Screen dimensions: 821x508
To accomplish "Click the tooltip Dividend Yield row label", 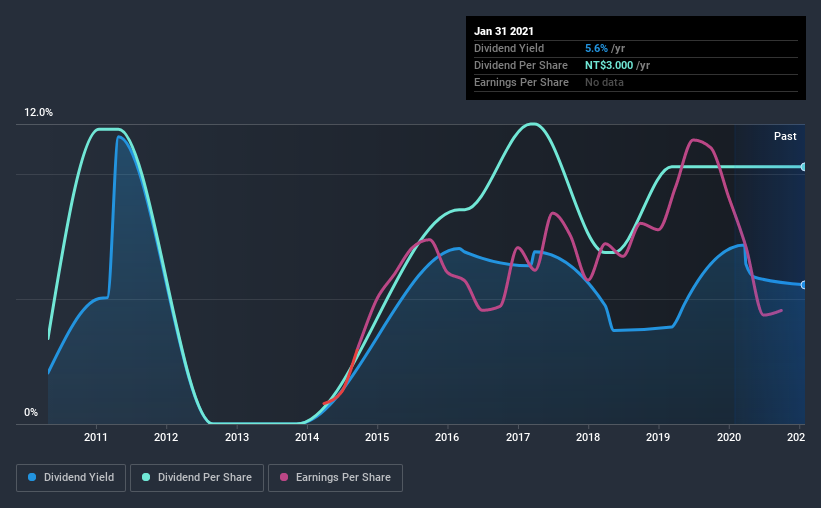I will (509, 48).
